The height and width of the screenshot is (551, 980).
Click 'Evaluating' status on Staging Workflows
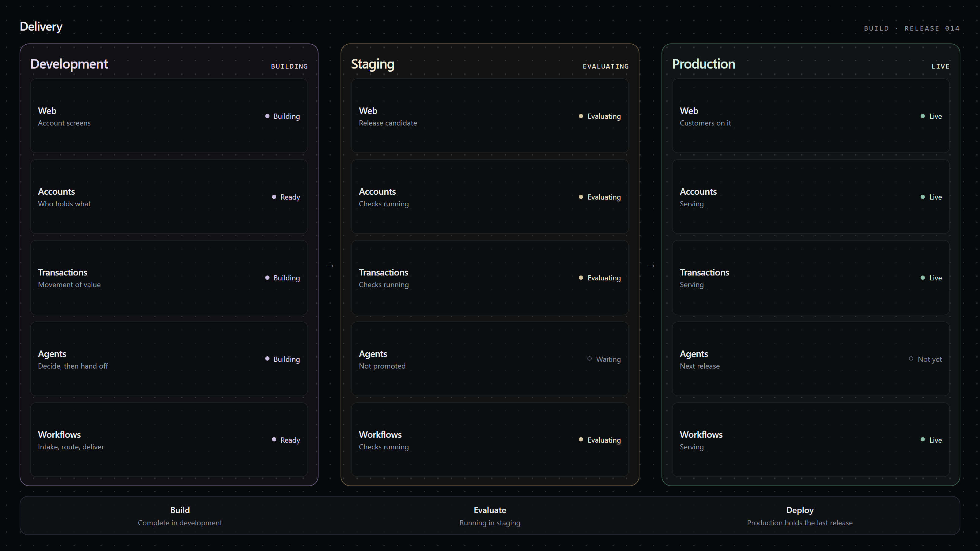tap(600, 440)
